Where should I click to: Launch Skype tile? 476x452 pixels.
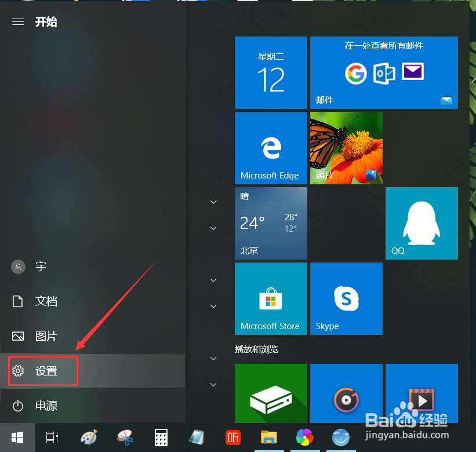click(346, 299)
